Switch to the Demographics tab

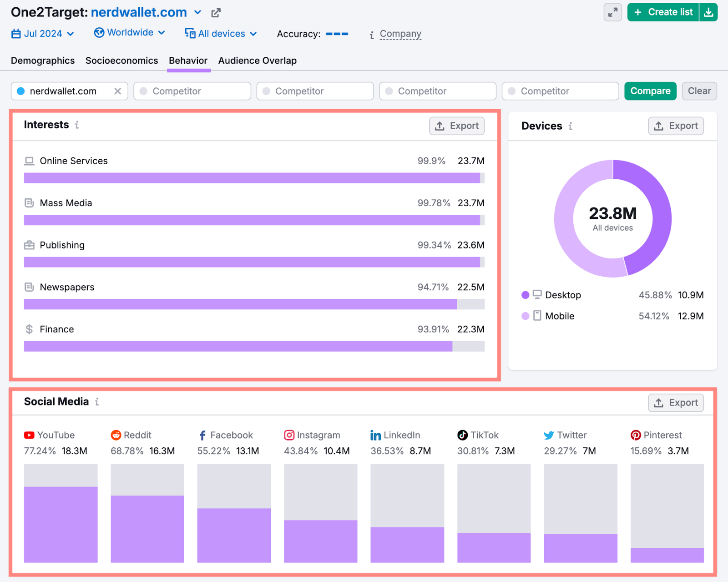42,61
